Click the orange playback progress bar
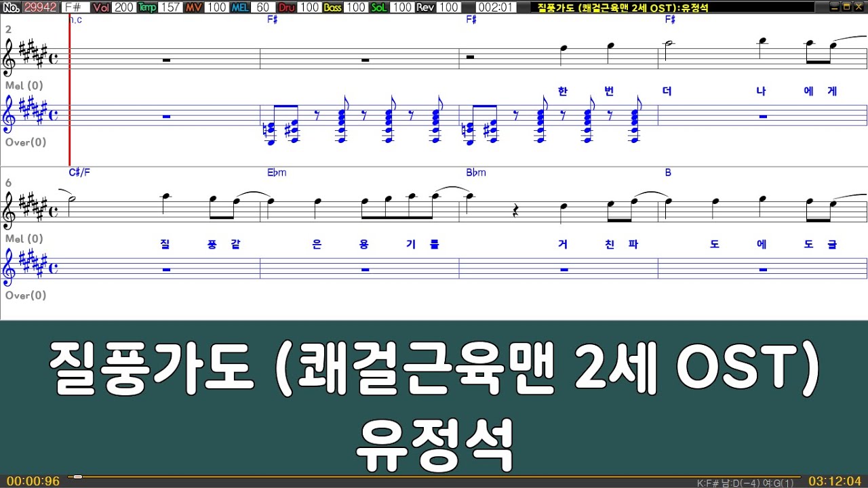This screenshot has height=488, width=868. click(x=434, y=477)
